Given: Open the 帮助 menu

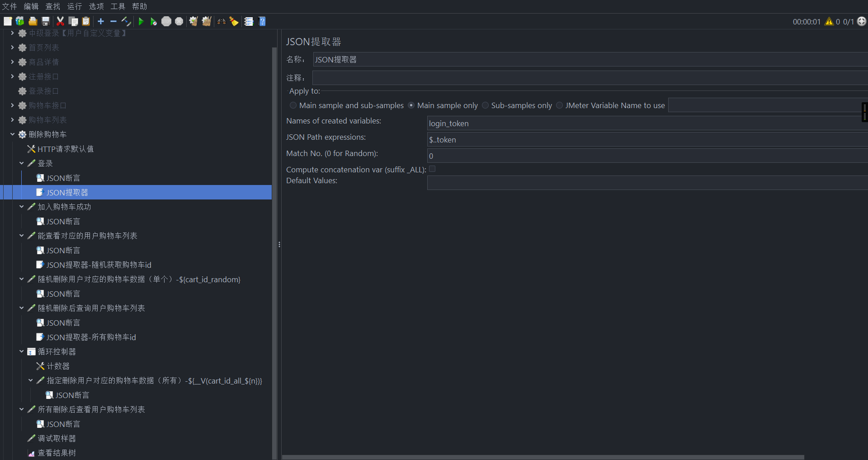Looking at the screenshot, I should (x=140, y=6).
